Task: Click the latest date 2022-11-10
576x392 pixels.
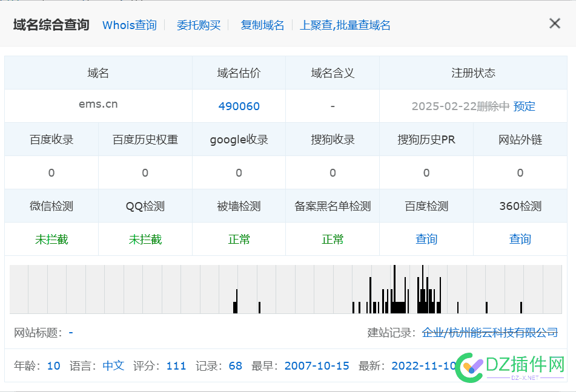Action: (x=424, y=365)
